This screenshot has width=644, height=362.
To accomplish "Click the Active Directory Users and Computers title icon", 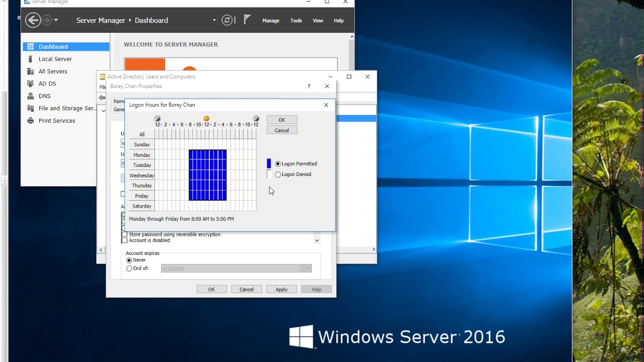I will pos(102,76).
